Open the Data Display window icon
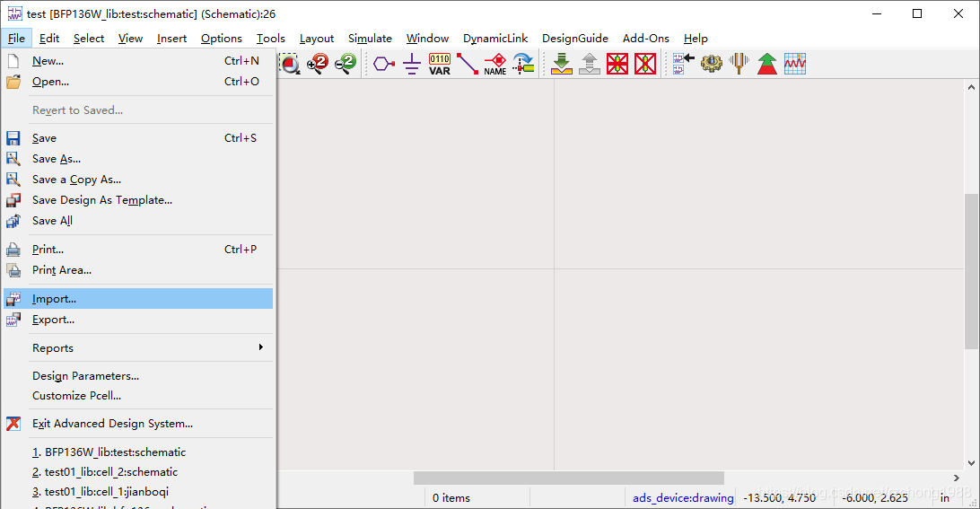This screenshot has width=980, height=509. pyautogui.click(x=795, y=64)
